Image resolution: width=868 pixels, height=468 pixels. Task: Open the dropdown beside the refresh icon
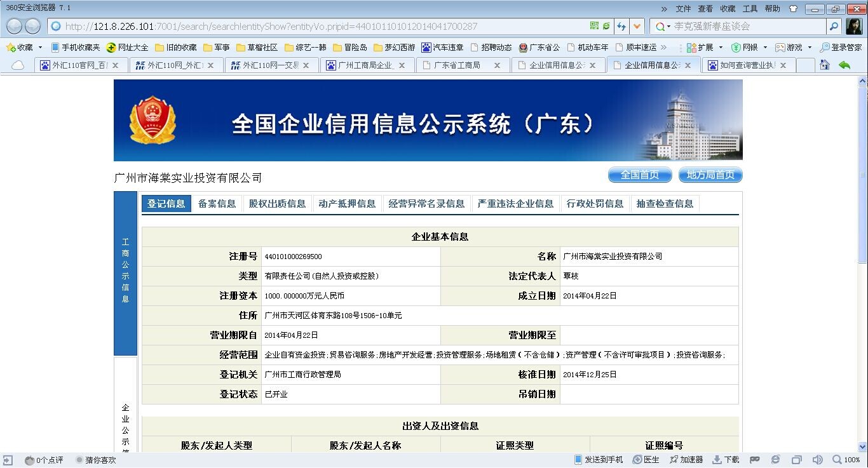637,26
